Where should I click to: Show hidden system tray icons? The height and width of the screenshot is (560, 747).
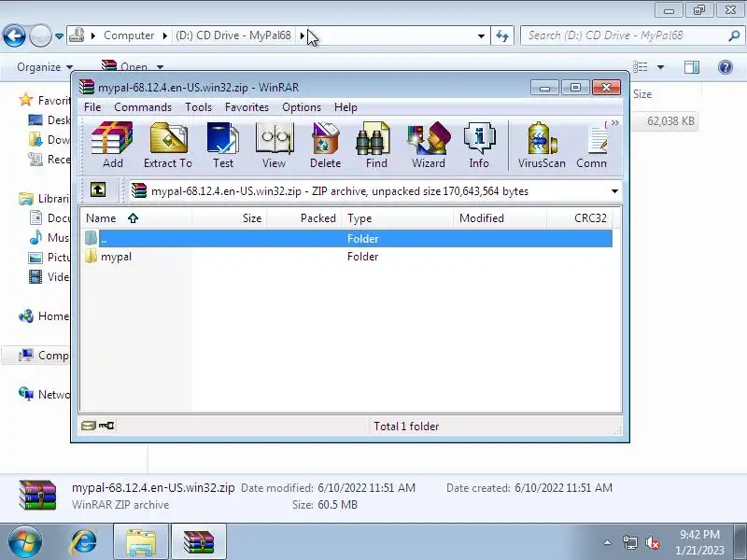608,542
